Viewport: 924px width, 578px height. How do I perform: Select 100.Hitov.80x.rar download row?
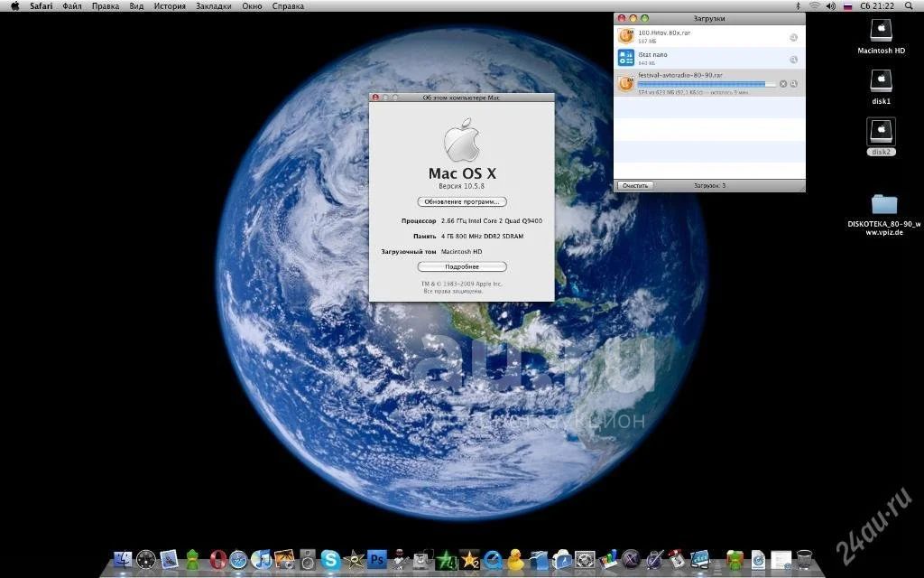[x=709, y=36]
